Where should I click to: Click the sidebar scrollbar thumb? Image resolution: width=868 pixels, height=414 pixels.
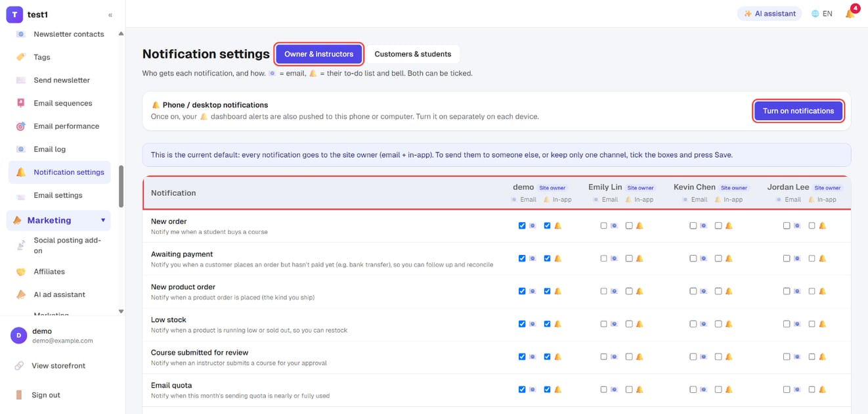tap(121, 186)
